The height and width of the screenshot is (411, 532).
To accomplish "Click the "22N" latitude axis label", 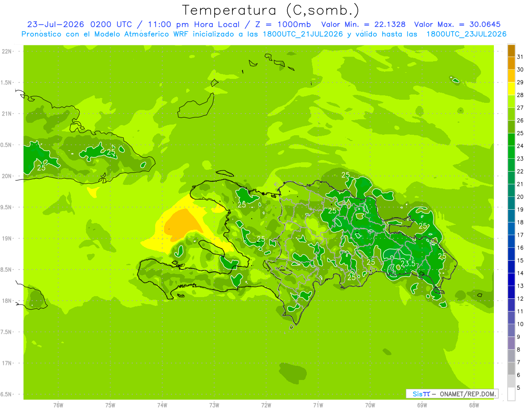I will (7, 51).
